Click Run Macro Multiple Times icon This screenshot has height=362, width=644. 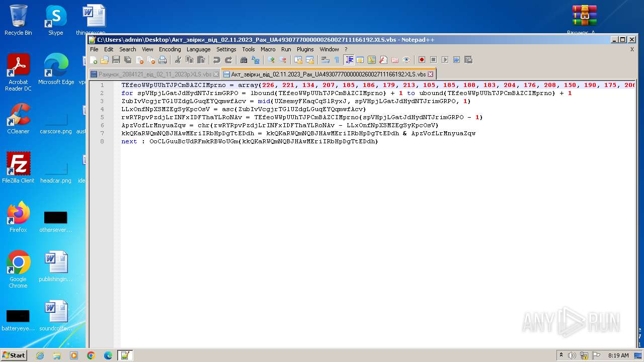tap(456, 60)
